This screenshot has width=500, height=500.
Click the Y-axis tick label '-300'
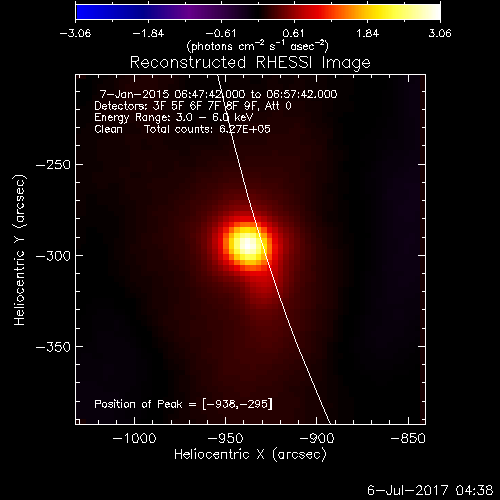click(53, 256)
